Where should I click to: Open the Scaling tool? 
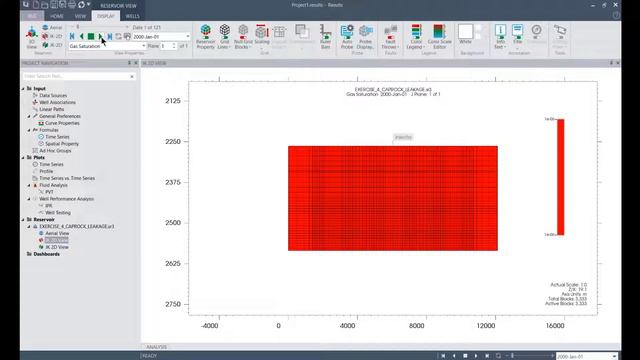pyautogui.click(x=262, y=36)
